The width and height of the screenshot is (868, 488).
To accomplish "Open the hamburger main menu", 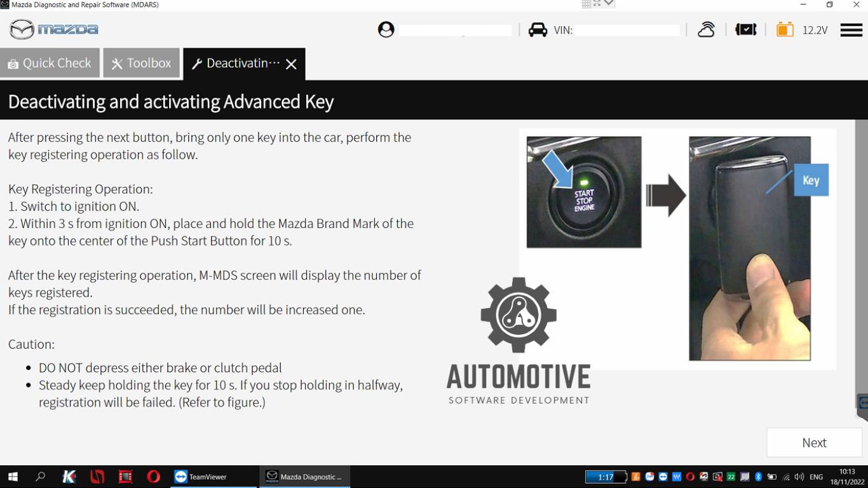I will [x=851, y=30].
